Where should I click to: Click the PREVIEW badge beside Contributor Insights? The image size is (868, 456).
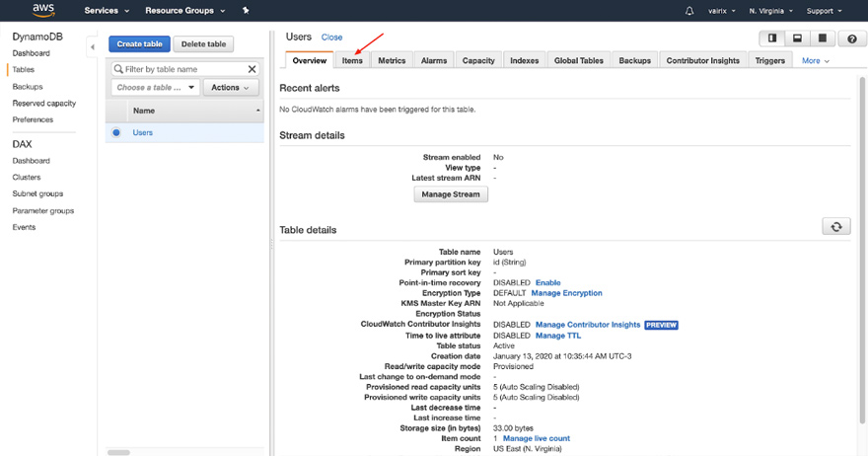(x=662, y=326)
